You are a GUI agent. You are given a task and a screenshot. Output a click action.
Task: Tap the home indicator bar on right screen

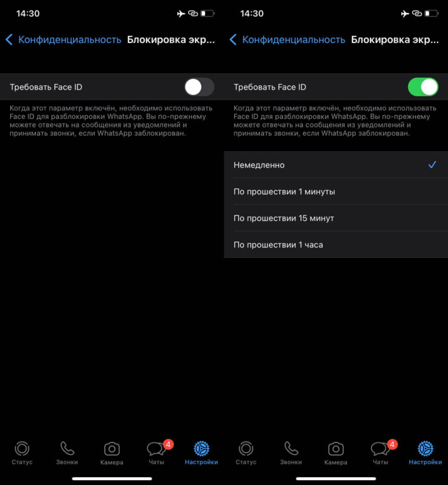point(336,478)
